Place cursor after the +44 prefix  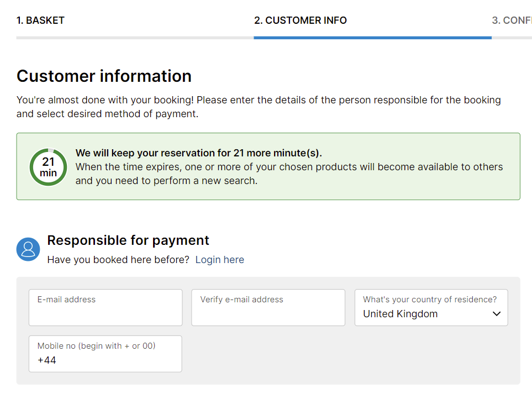pos(57,360)
